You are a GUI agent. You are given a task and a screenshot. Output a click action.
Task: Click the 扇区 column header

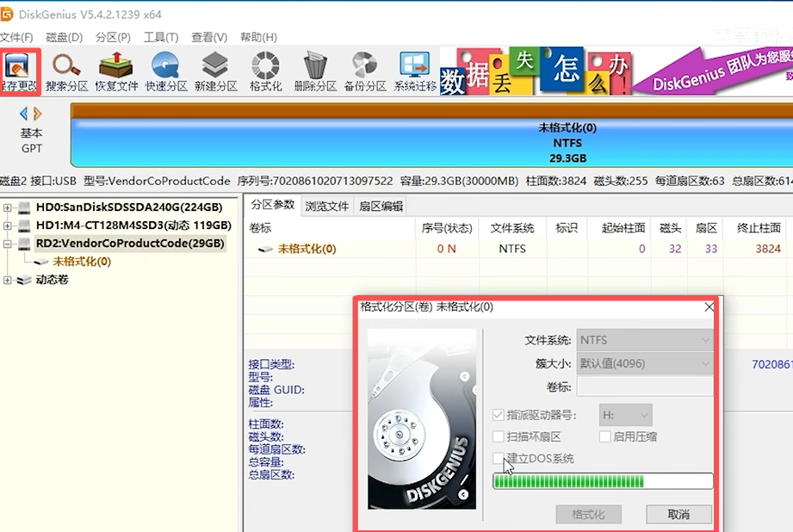click(706, 229)
